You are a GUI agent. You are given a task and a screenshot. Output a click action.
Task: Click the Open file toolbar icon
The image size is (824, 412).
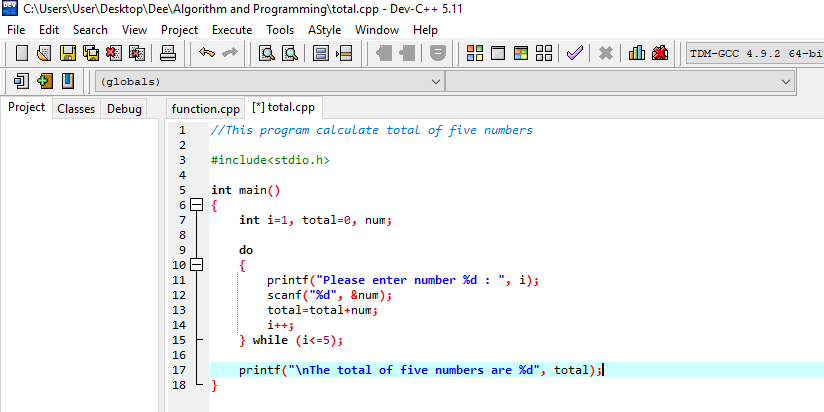coord(44,53)
